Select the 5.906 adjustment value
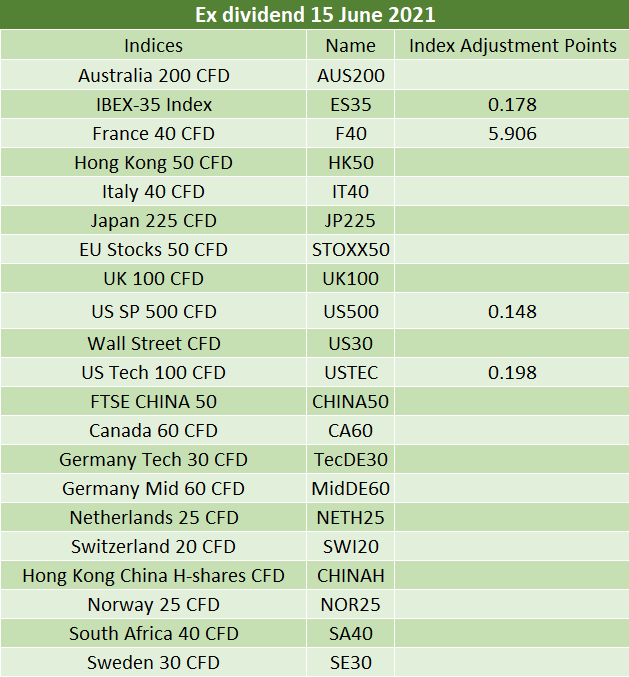Screen dimensions: 629x677 pyautogui.click(x=512, y=133)
